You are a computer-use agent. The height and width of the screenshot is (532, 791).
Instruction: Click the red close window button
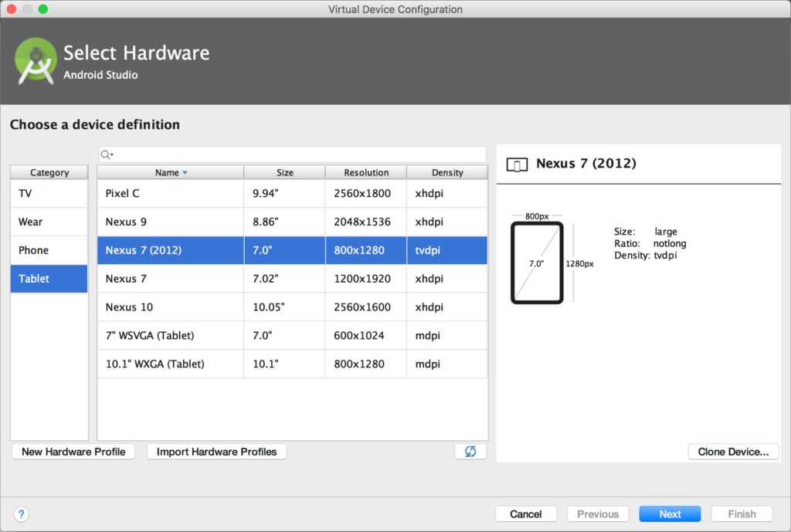tap(11, 9)
